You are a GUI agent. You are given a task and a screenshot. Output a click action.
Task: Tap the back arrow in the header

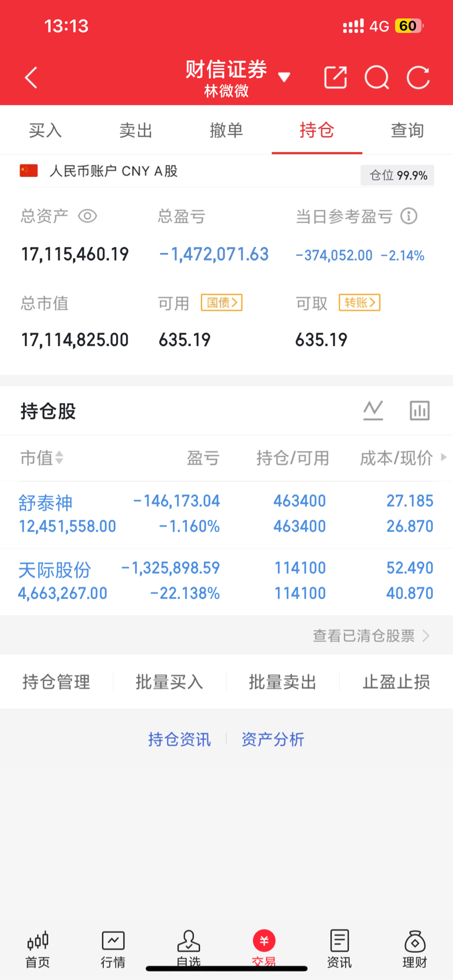pos(31,78)
